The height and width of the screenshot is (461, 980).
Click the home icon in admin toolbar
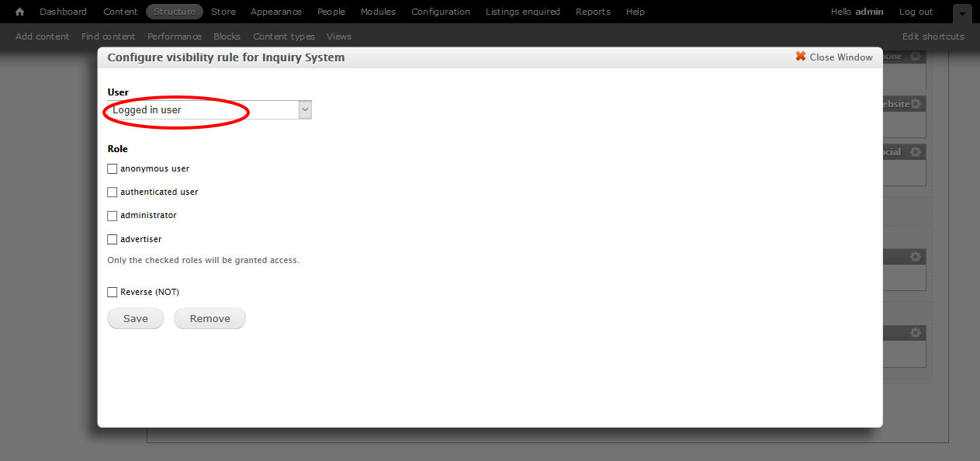pos(20,12)
